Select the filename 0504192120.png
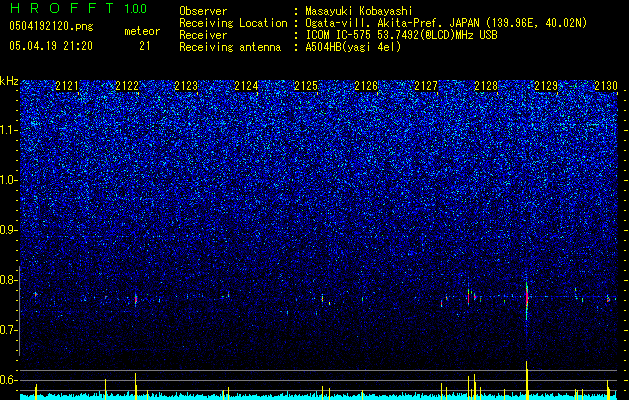This screenshot has height=400, width=629. coord(51,26)
